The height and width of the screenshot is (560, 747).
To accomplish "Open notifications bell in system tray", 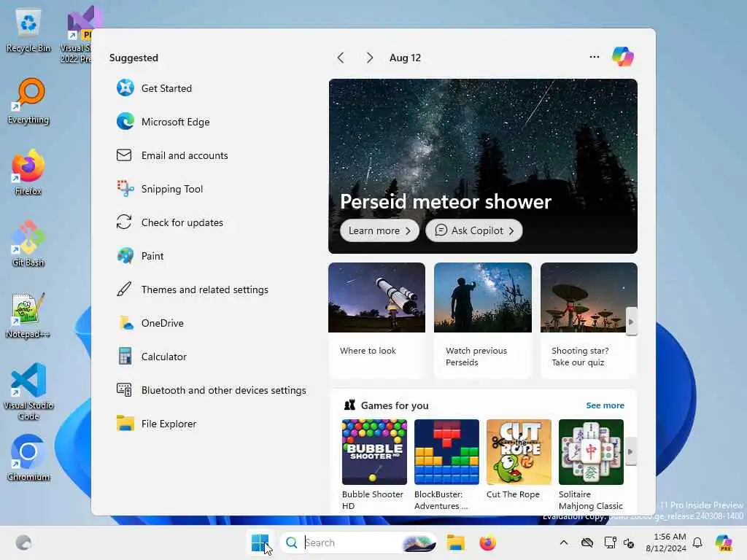I will click(697, 542).
